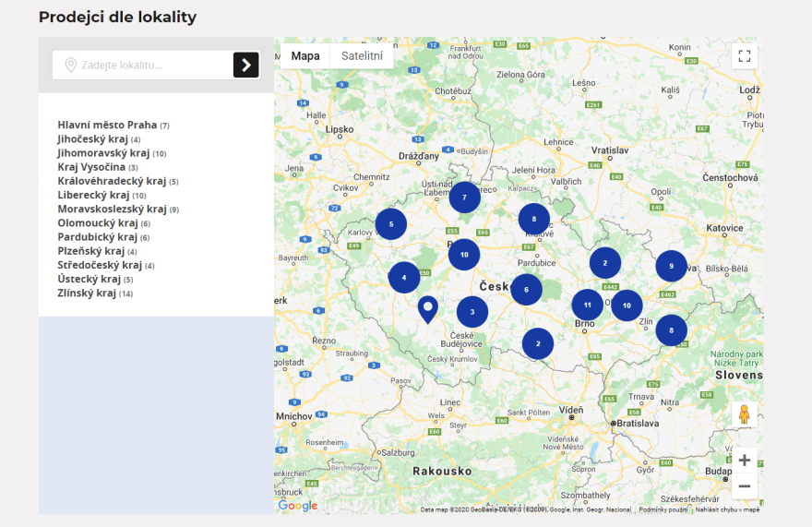Switch to Mapa view
Screen dimensions: 812x527
point(305,56)
